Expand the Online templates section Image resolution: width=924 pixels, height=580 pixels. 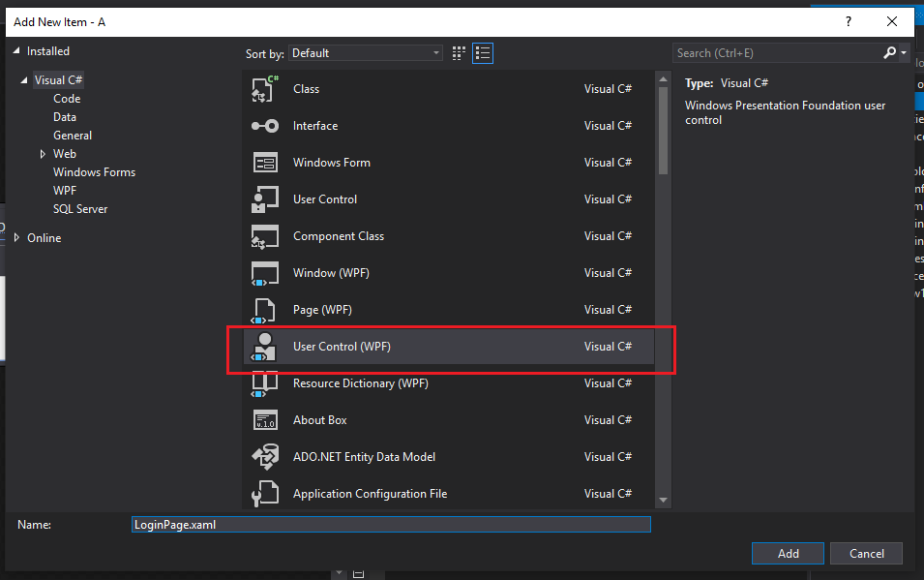pyautogui.click(x=17, y=238)
